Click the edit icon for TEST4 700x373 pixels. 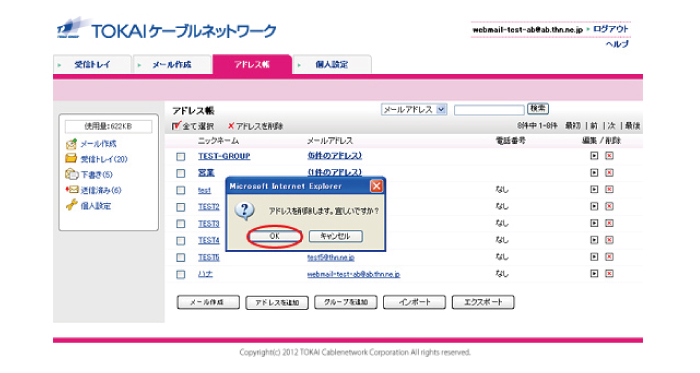(x=594, y=240)
